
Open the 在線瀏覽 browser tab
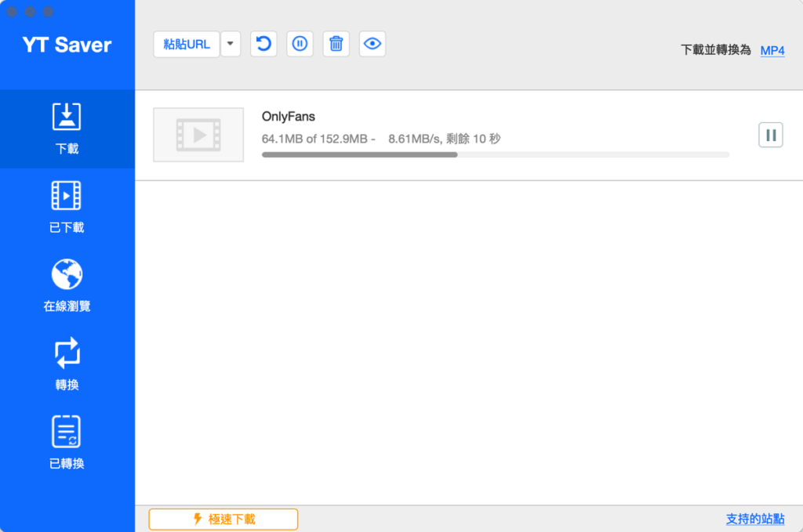click(67, 286)
